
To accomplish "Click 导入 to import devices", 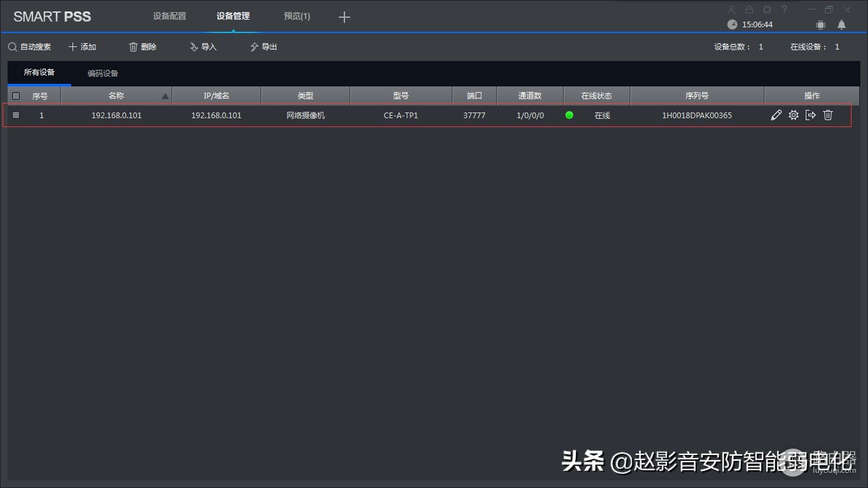I will 203,47.
